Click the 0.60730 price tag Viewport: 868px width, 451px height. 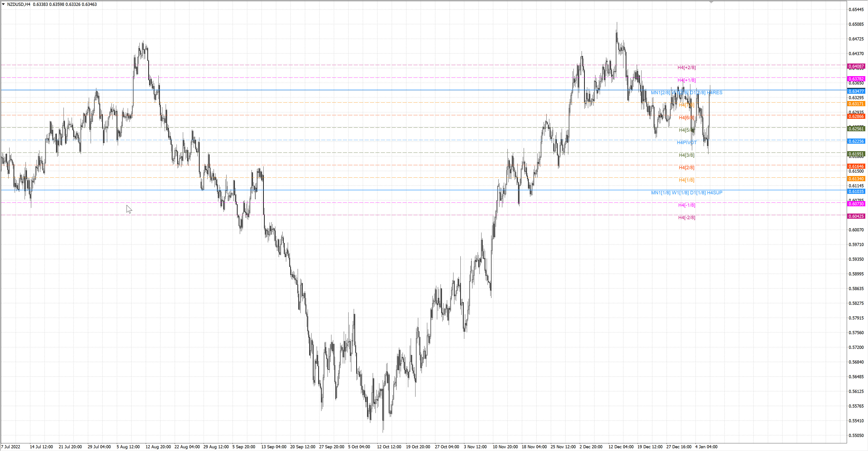pos(856,204)
